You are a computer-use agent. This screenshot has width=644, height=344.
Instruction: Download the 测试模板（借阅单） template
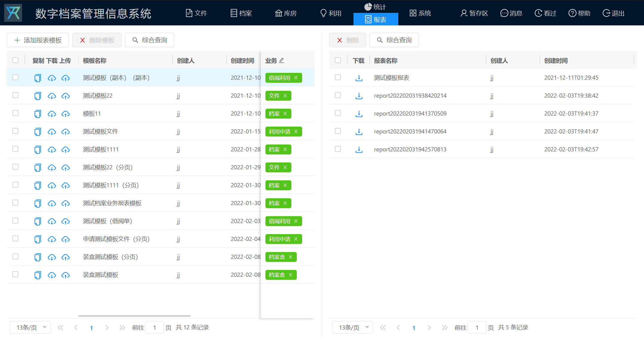(52, 221)
